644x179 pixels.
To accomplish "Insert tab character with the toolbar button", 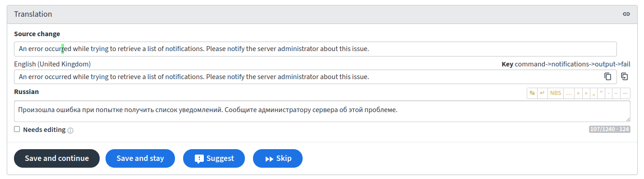I will point(532,93).
